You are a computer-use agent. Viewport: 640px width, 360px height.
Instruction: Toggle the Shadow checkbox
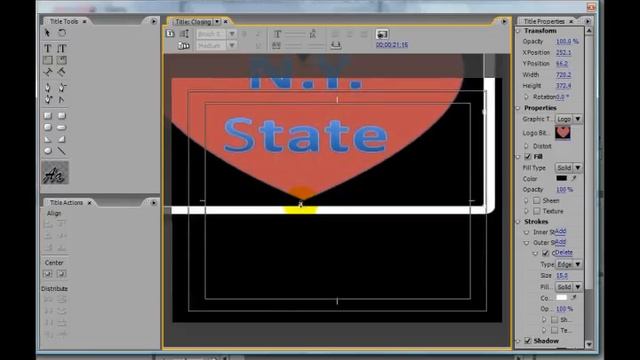[528, 340]
